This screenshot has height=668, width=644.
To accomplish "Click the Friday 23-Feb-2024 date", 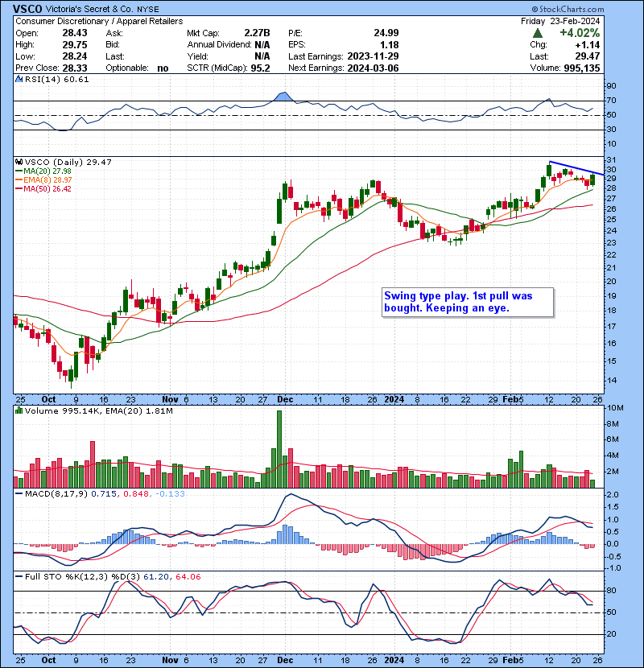I will (x=560, y=21).
